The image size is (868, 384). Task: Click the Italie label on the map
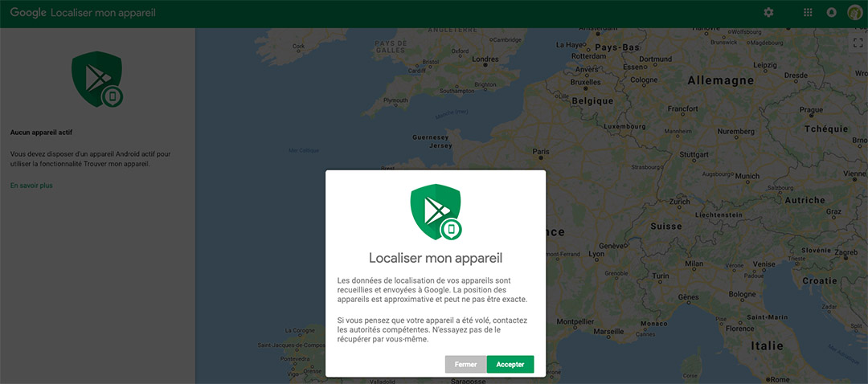(767, 345)
